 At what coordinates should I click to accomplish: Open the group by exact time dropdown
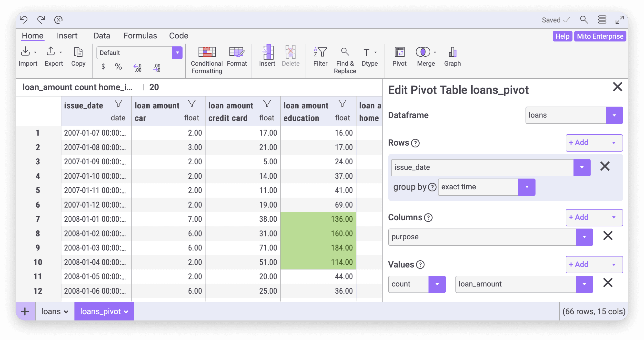point(527,187)
